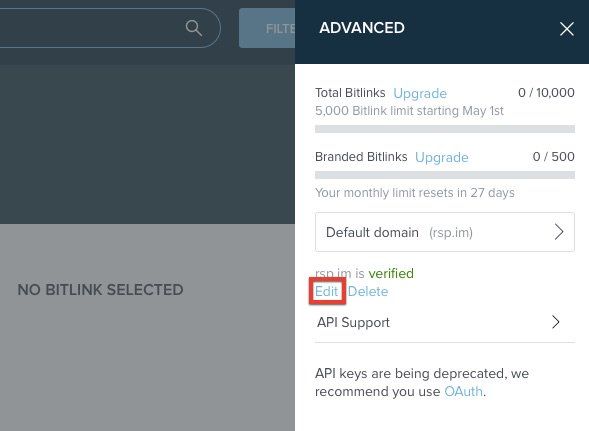The height and width of the screenshot is (431, 589).
Task: Click the green verified status text
Action: click(391, 273)
